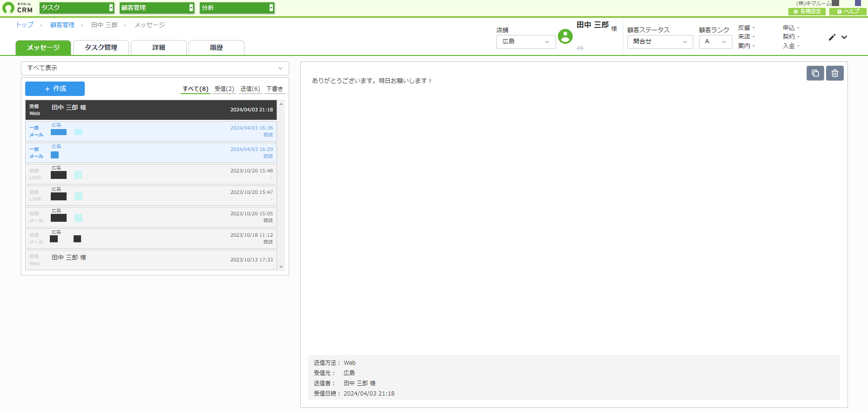Click the 田中 三郎 breadcrumb item
The width and height of the screenshot is (868, 410).
104,25
